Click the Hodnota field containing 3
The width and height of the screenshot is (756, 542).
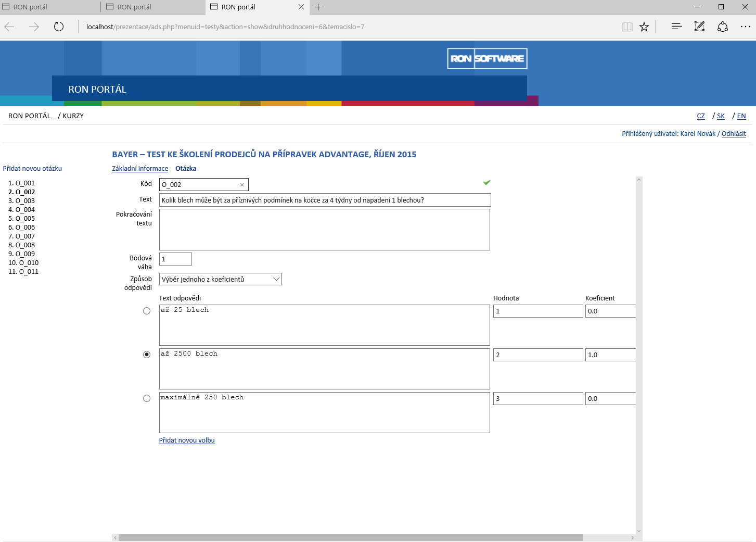pyautogui.click(x=538, y=398)
